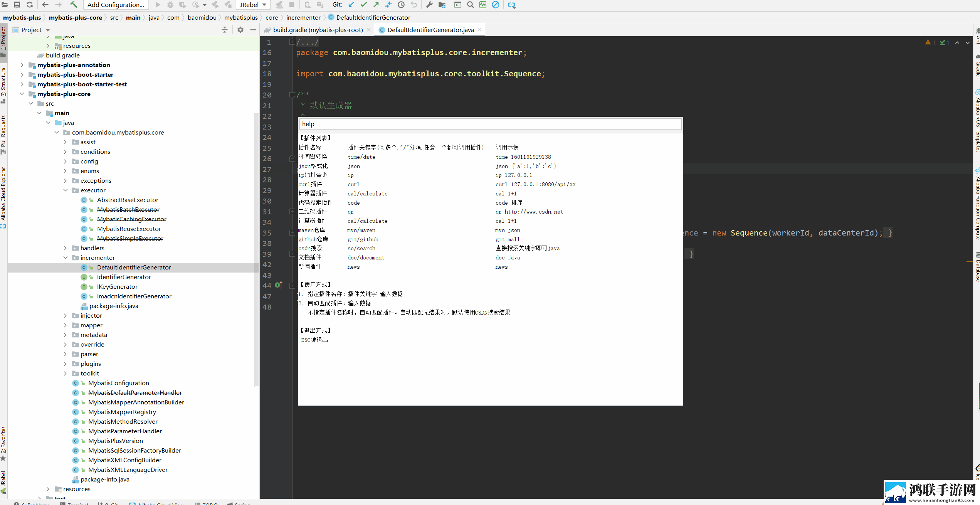The height and width of the screenshot is (505, 980).
Task: Expand the toolkit package
Action: (x=65, y=373)
